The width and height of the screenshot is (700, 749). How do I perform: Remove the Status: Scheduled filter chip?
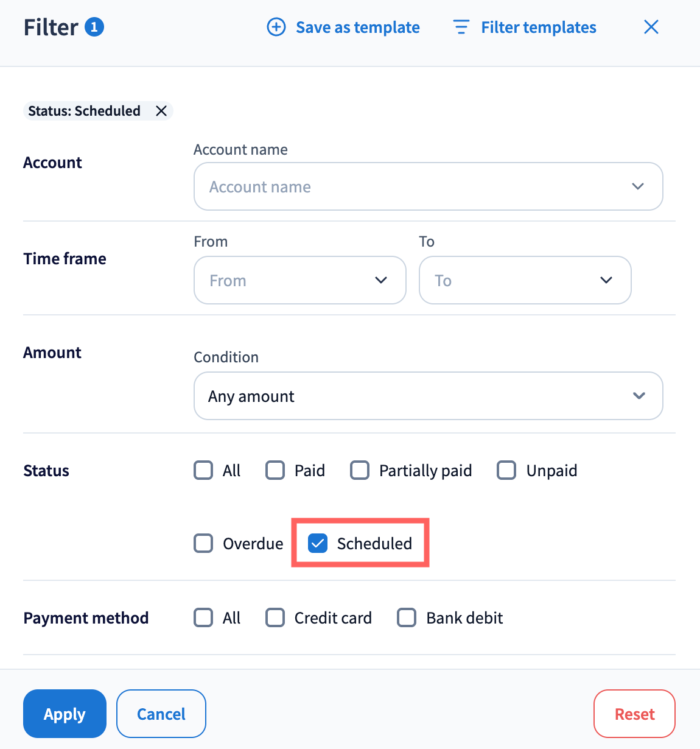coord(161,111)
